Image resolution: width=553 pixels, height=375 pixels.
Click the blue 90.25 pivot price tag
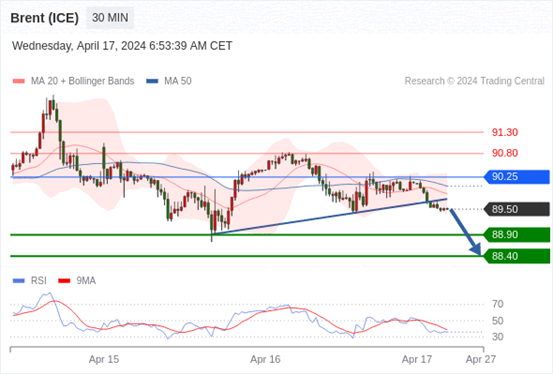(516, 177)
